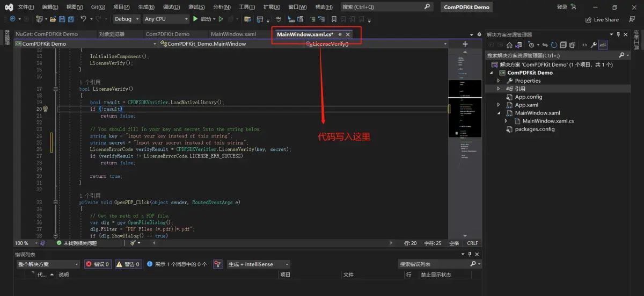Image resolution: width=644 pixels, height=296 pixels.
Task: Toggle the error list filter funnel icon
Action: pyautogui.click(x=217, y=264)
